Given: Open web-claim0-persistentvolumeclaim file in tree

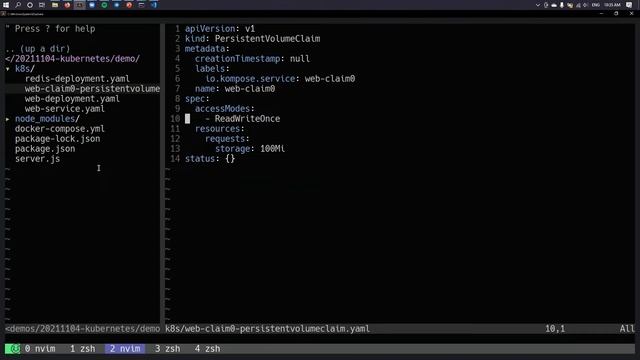Looking at the screenshot, I should [x=92, y=89].
